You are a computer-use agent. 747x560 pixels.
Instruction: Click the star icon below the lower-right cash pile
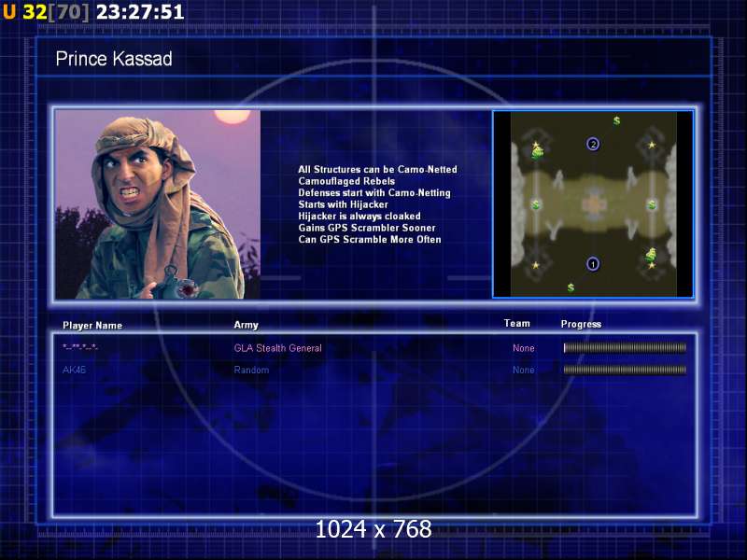[x=652, y=265]
